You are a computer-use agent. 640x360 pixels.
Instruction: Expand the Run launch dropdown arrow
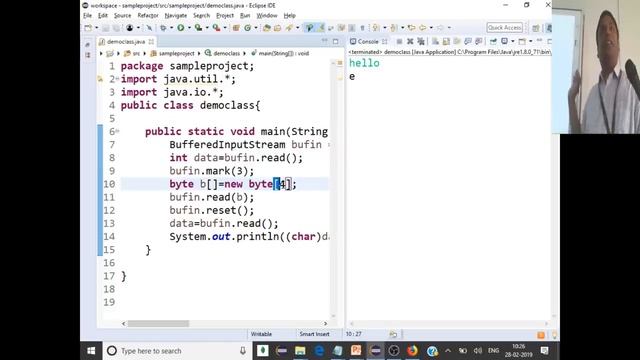pos(189,28)
